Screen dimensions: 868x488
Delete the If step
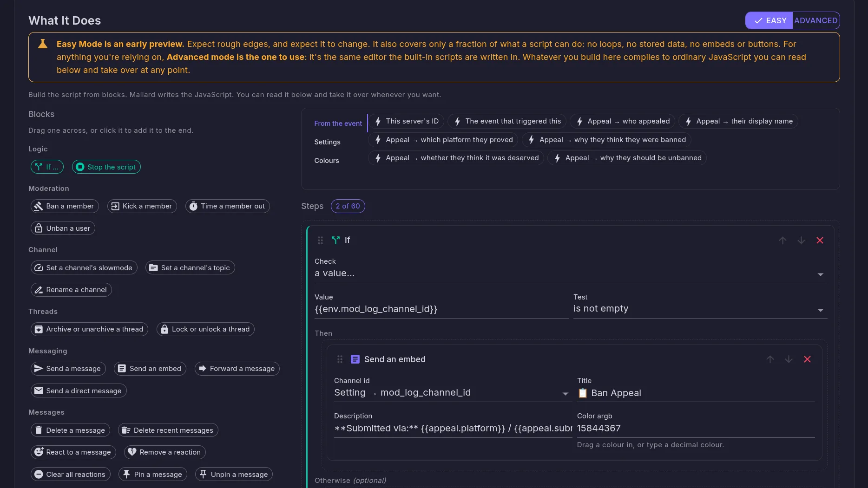point(820,241)
